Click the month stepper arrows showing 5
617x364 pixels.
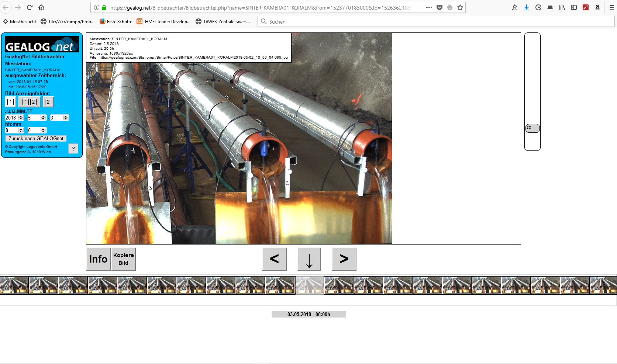(44, 118)
